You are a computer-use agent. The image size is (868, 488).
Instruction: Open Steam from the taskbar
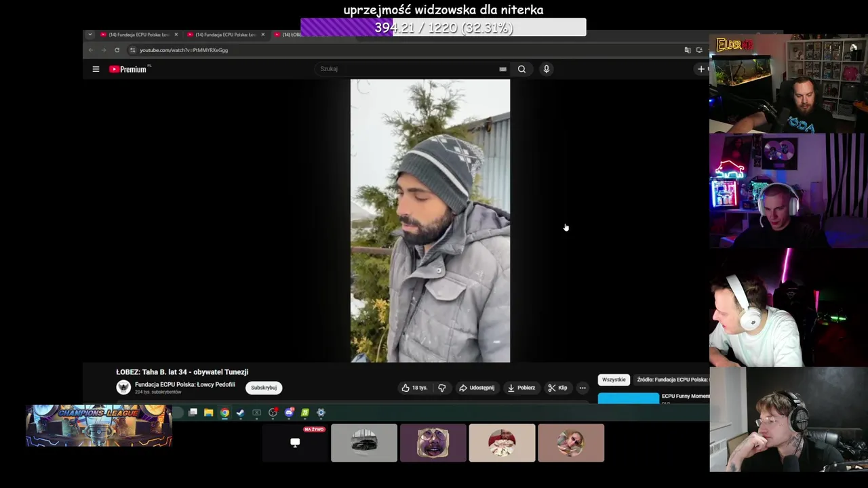coord(241,412)
